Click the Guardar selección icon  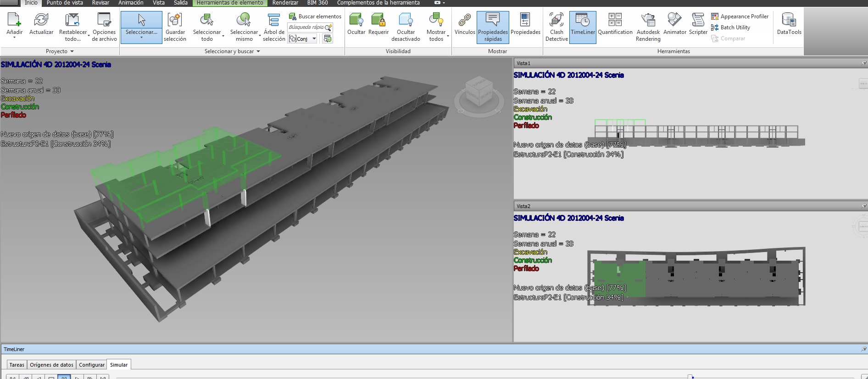tap(175, 20)
